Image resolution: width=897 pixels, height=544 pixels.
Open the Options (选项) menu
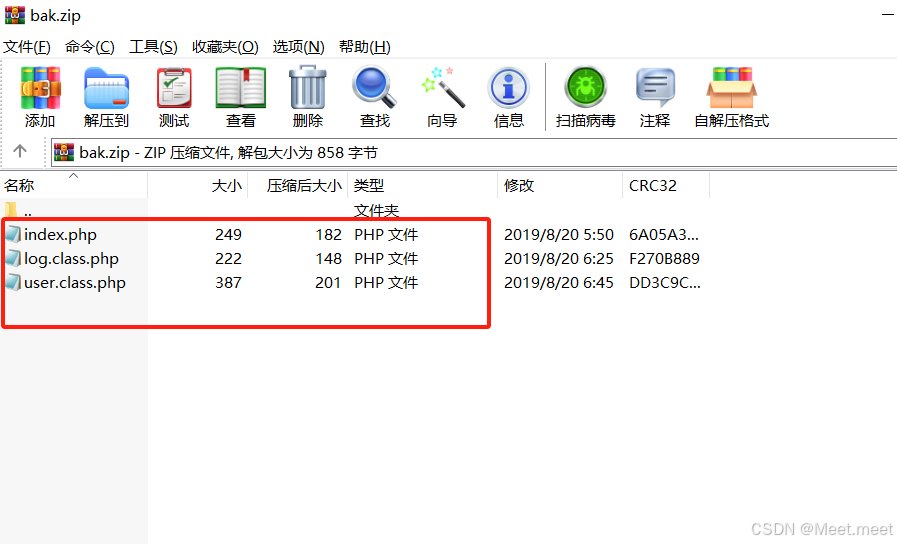click(299, 47)
